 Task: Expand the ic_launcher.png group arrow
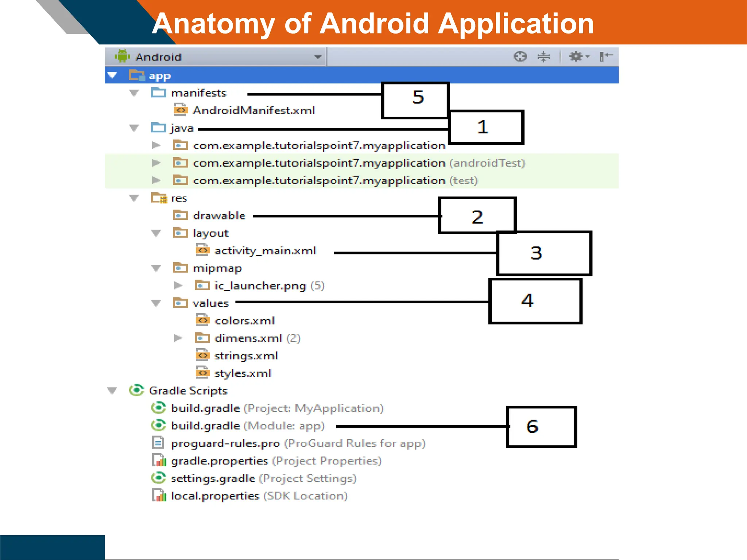(x=178, y=285)
